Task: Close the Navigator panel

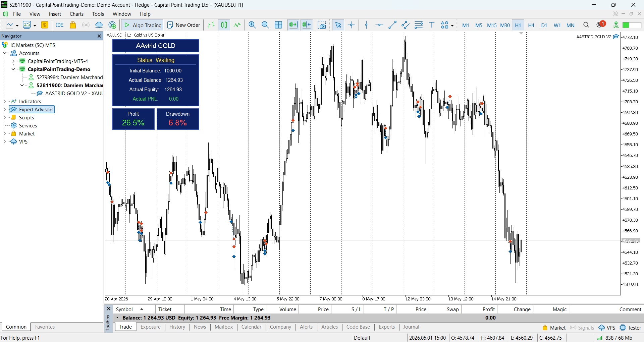Action: tap(99, 36)
